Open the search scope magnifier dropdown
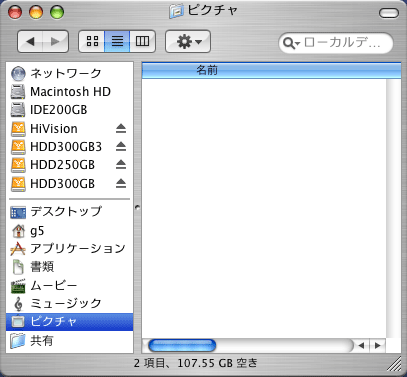Viewport: 407px width, 377px height. [291, 43]
